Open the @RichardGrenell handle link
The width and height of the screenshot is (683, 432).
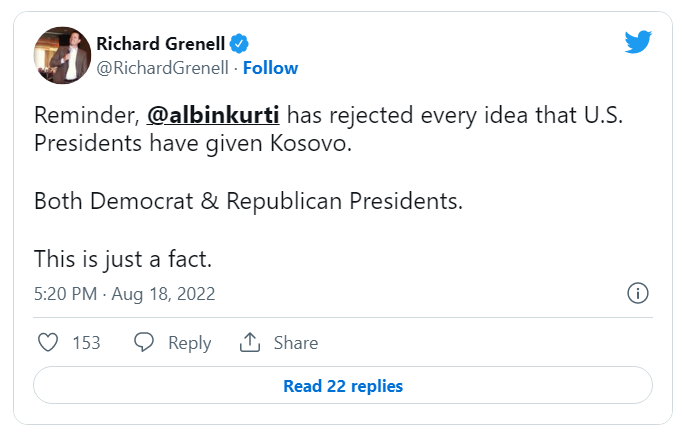pyautogui.click(x=163, y=68)
